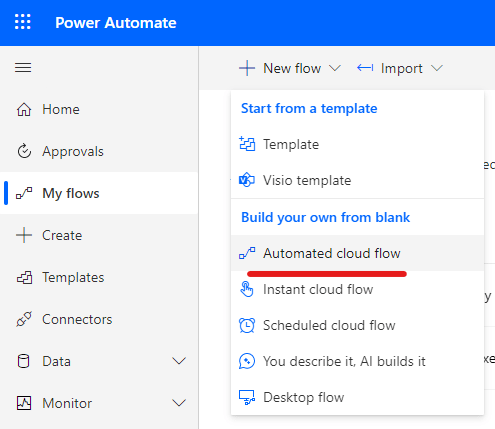Image resolution: width=495 pixels, height=429 pixels.
Task: Toggle the New flow dropdown chevron
Action: pyautogui.click(x=335, y=68)
